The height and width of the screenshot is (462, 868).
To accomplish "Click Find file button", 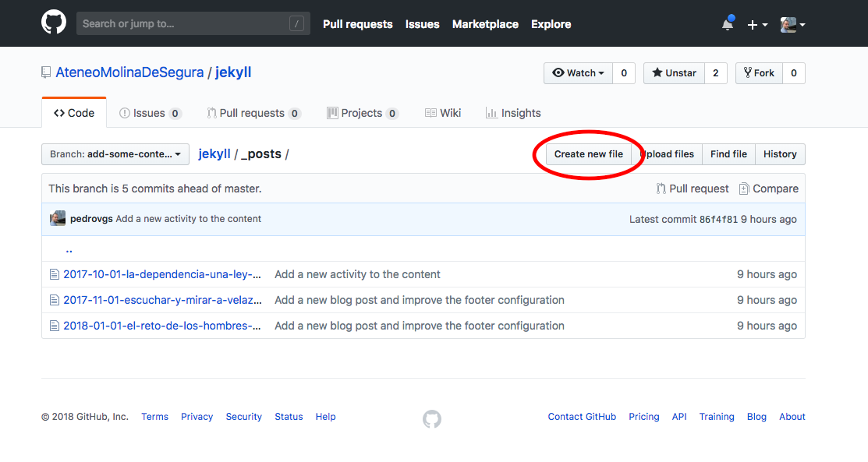I will pos(728,154).
